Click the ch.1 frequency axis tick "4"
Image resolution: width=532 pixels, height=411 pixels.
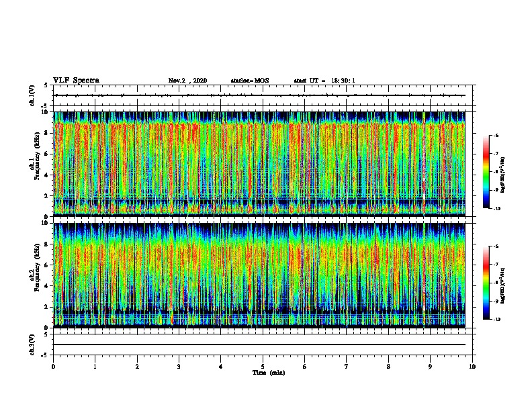(46, 175)
